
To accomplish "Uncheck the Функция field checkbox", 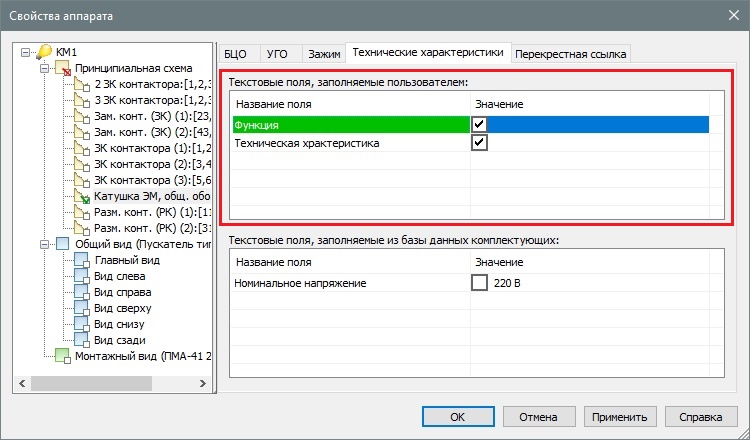I will pyautogui.click(x=480, y=124).
